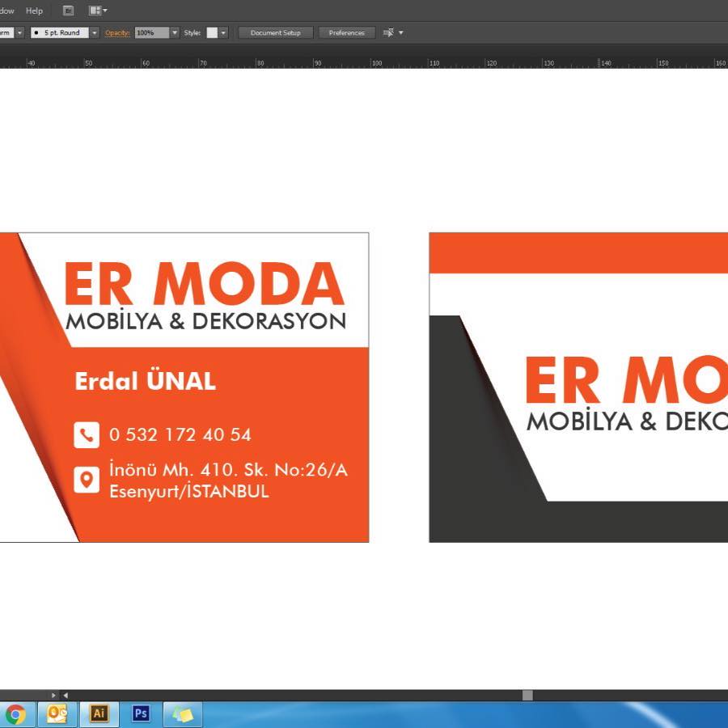Click the artboard navigation next arrow
This screenshot has height=728, width=728.
(53, 695)
